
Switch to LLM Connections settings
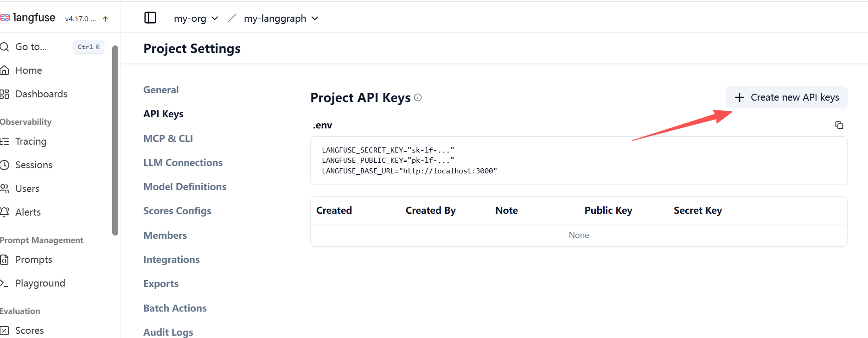[183, 163]
